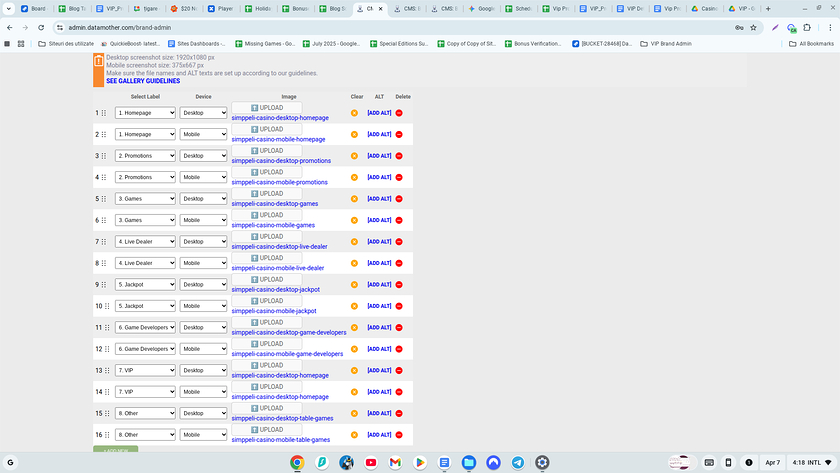The width and height of the screenshot is (840, 473).
Task: Click ADD ALT for row 7
Action: click(x=379, y=242)
